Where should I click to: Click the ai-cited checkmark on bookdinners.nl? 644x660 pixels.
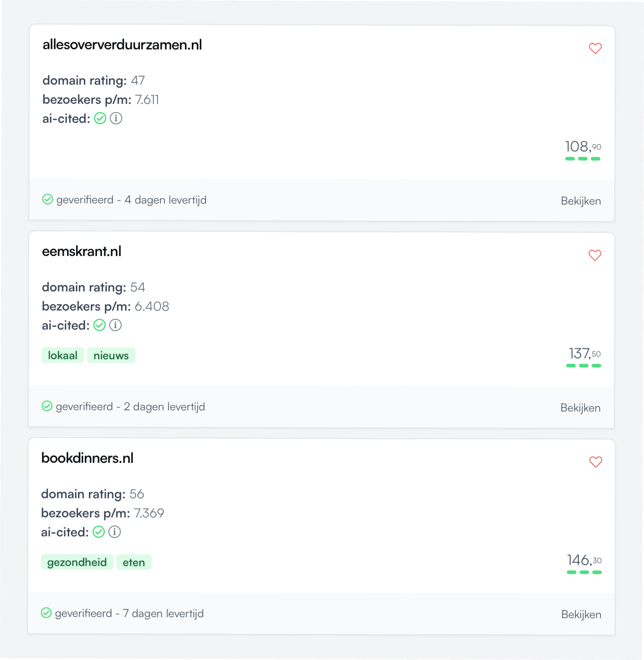tap(99, 532)
